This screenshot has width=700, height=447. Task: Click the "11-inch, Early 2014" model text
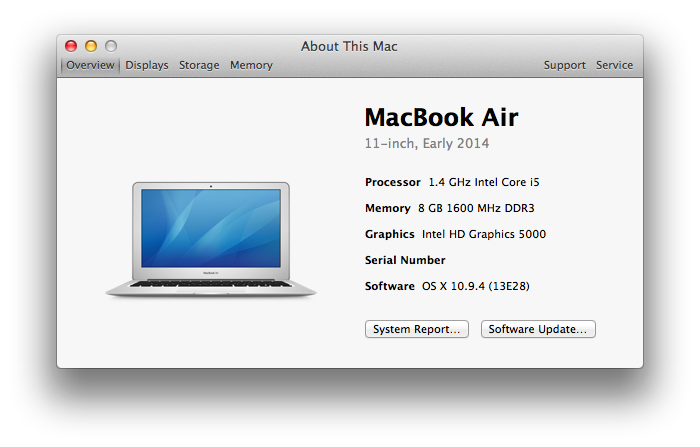(427, 143)
